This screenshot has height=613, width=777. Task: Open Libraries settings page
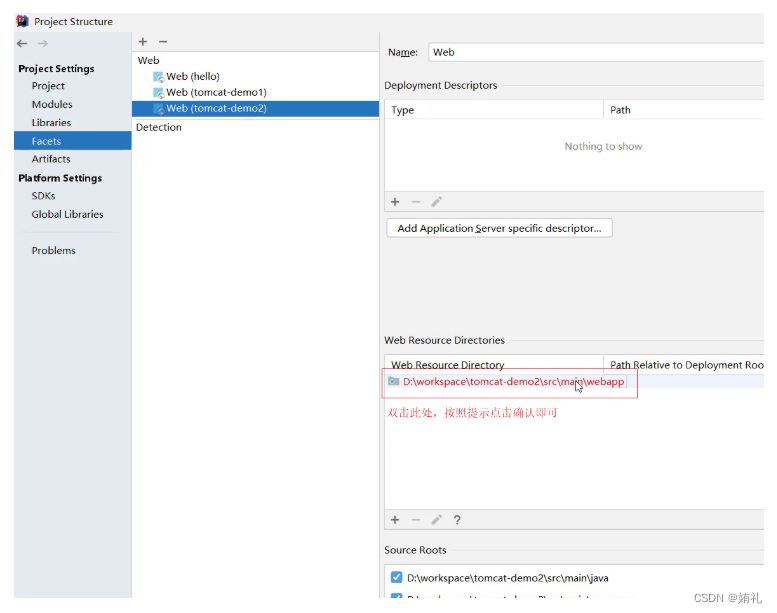point(51,122)
